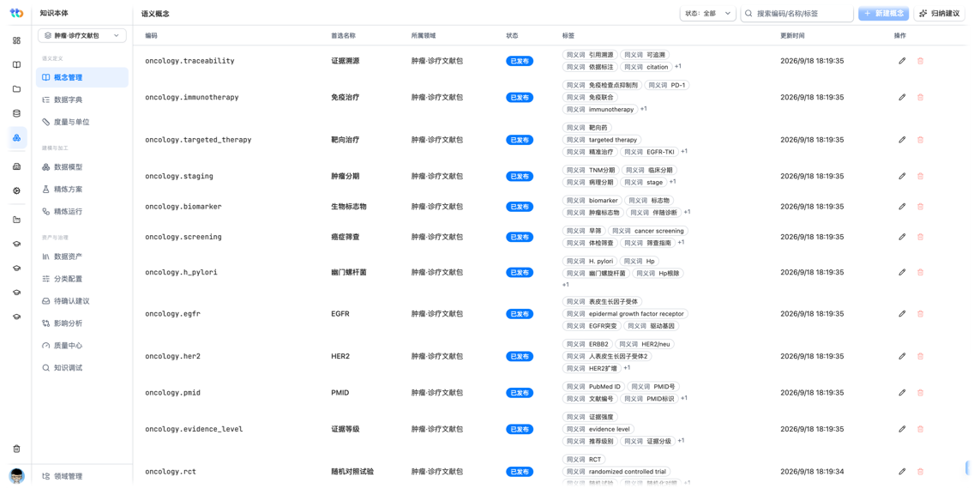
Task: Expand +1 tags for oncology.staging
Action: (x=672, y=182)
